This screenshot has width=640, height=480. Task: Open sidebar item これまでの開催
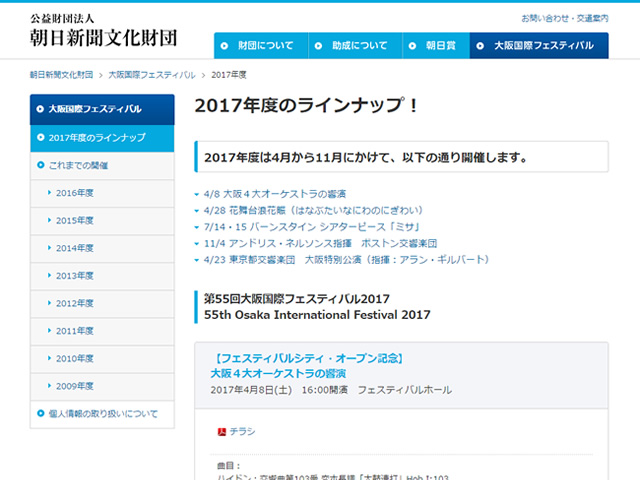[x=102, y=165]
